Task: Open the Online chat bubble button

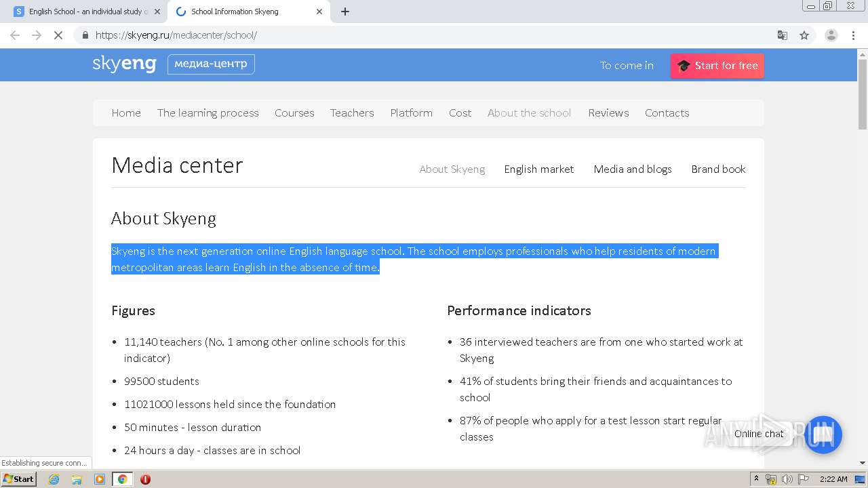Action: coord(823,434)
